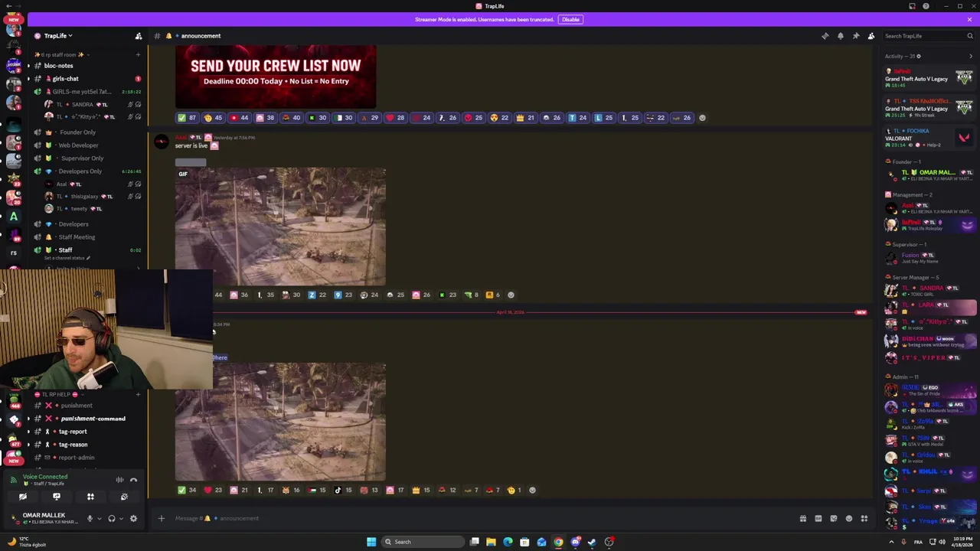Click the Search TrapLife field
980x551 pixels.
click(928, 36)
